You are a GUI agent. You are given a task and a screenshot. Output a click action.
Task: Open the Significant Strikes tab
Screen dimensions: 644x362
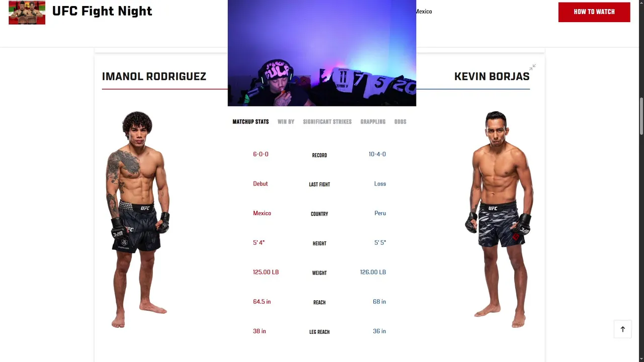tap(327, 122)
